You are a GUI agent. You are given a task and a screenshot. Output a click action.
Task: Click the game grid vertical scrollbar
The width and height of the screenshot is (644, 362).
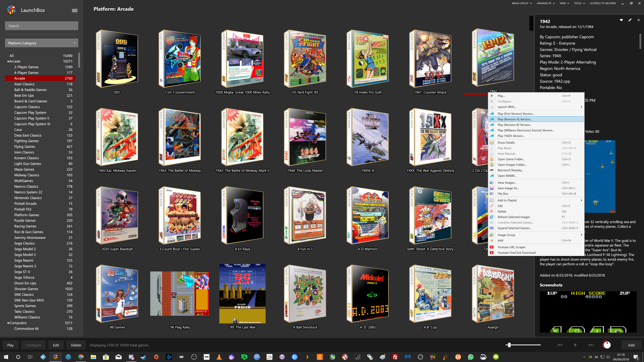point(531,23)
